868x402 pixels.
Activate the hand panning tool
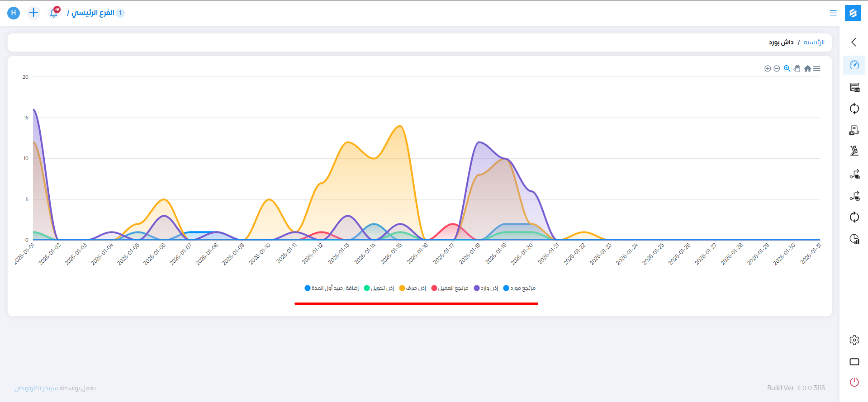pos(797,69)
